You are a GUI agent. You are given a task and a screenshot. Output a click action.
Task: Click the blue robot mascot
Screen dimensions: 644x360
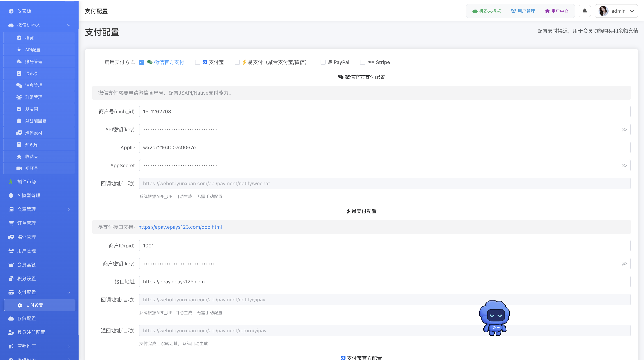[x=494, y=318]
